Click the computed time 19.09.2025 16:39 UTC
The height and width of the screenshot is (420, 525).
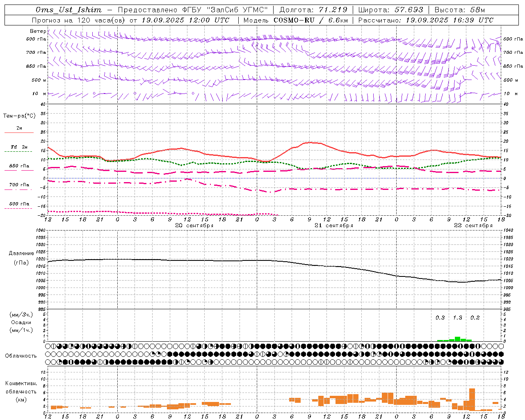click(x=450, y=20)
